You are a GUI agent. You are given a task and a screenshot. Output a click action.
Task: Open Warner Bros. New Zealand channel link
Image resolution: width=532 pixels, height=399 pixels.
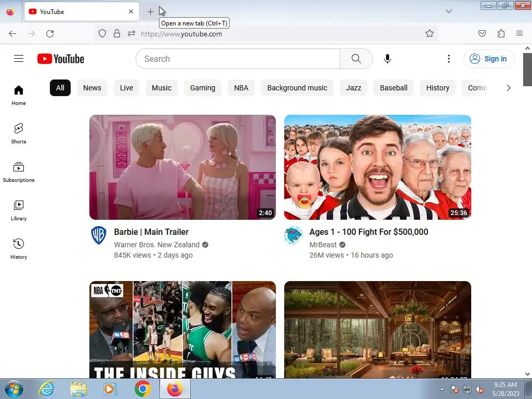pos(157,245)
